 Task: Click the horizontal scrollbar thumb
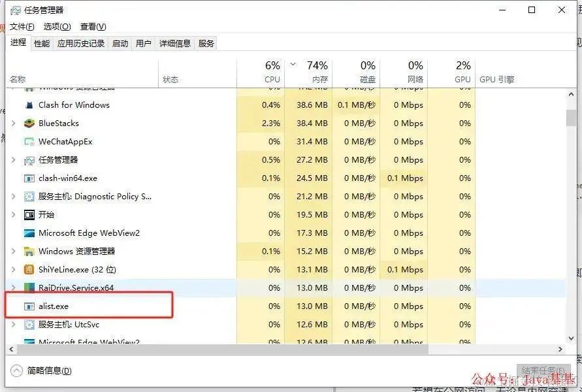point(223,350)
